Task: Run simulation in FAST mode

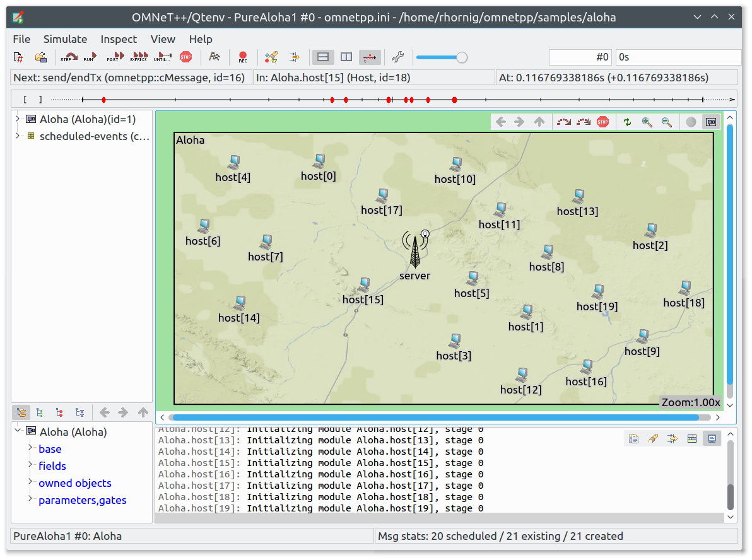Action: 115,57
